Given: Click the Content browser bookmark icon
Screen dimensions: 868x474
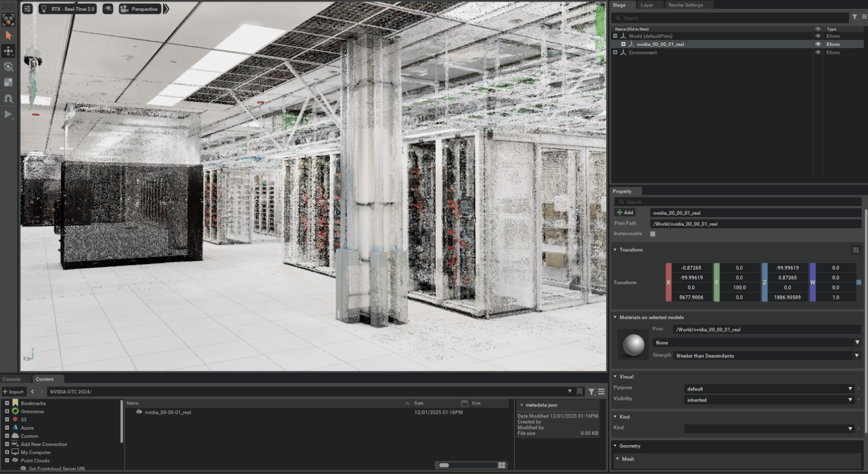Looking at the screenshot, I should click(x=579, y=392).
